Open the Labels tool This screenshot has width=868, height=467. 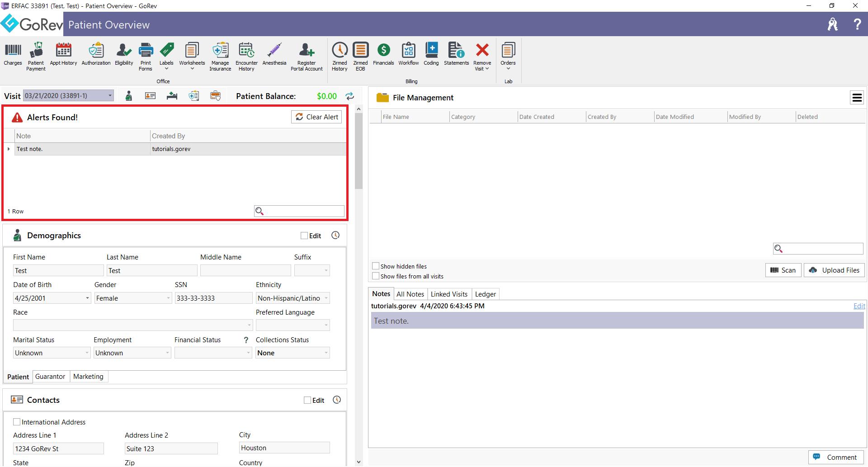click(x=166, y=56)
